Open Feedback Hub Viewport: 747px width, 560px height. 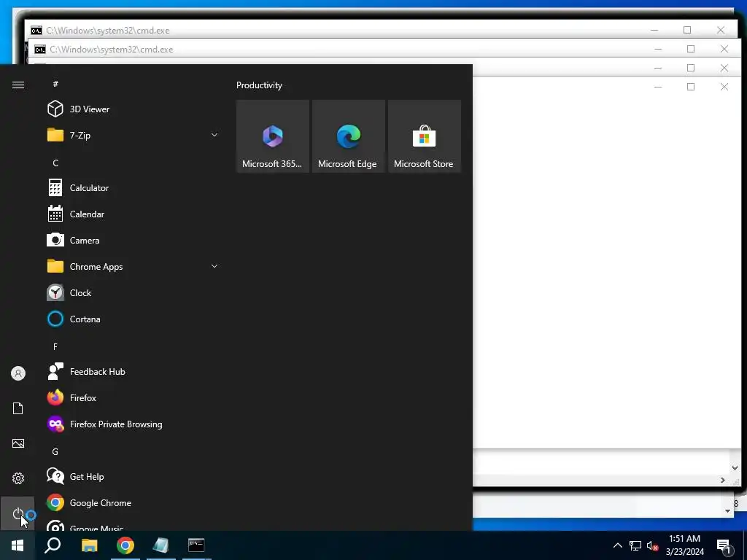click(x=133, y=371)
